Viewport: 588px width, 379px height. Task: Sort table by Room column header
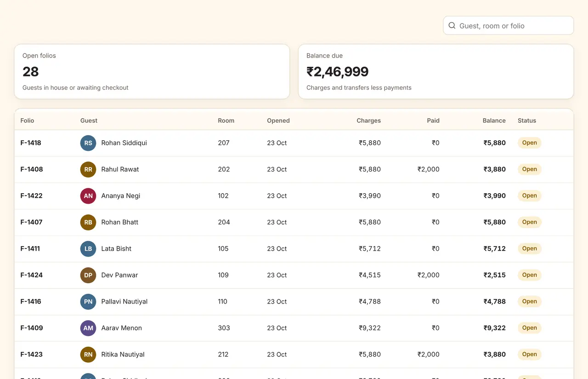tap(226, 121)
